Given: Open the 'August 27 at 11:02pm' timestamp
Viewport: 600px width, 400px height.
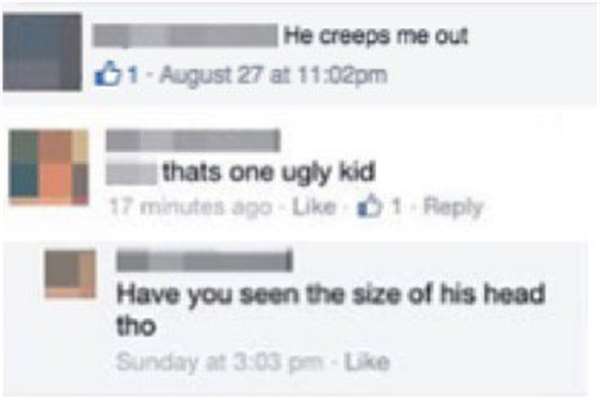Looking at the screenshot, I should [273, 75].
